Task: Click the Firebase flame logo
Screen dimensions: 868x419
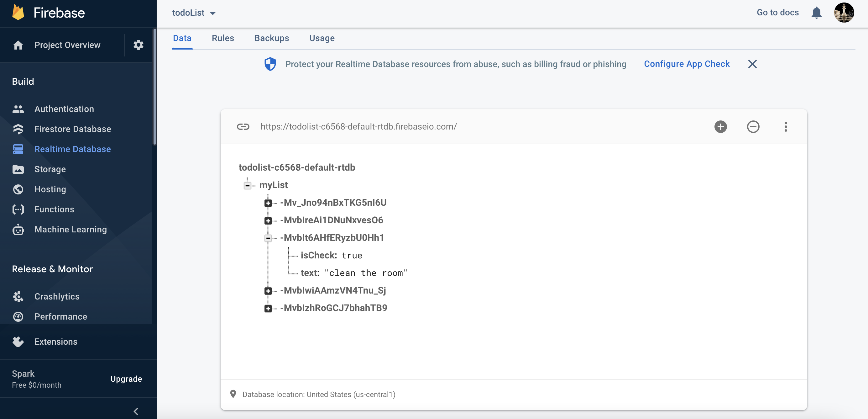Action: tap(18, 13)
